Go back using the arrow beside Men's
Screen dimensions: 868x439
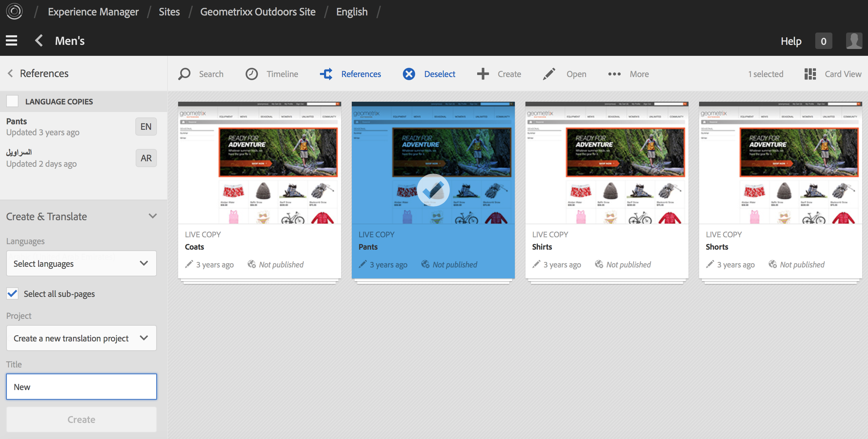coord(39,41)
